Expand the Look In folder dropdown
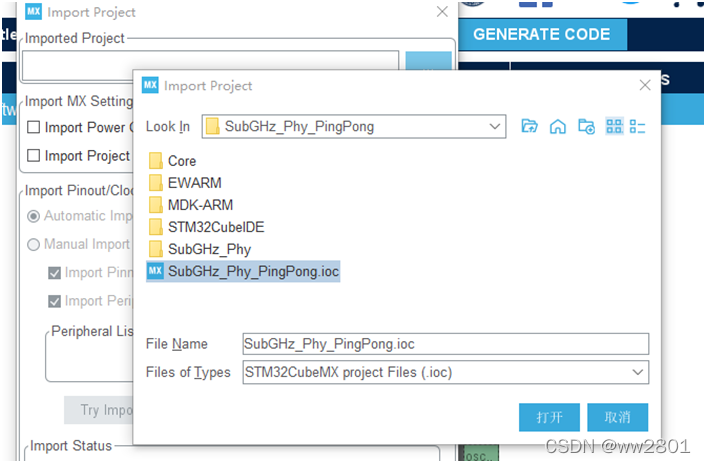Screen dimensions: 706x463 (x=495, y=127)
